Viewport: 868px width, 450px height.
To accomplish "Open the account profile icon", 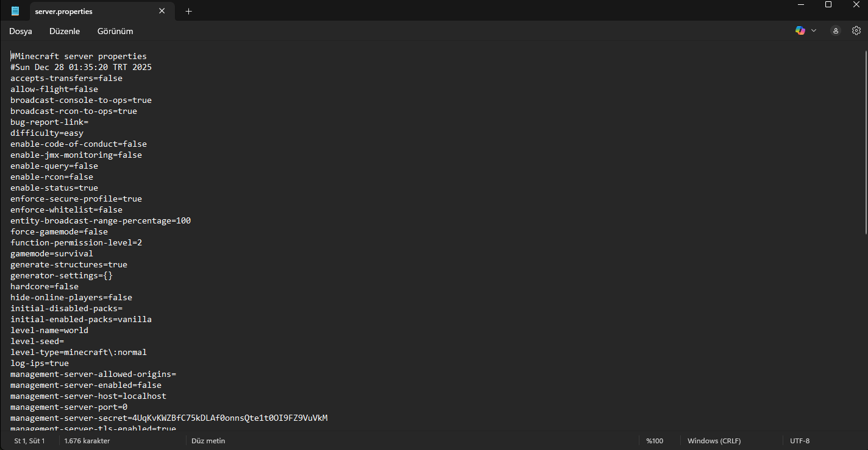I will 836,30.
